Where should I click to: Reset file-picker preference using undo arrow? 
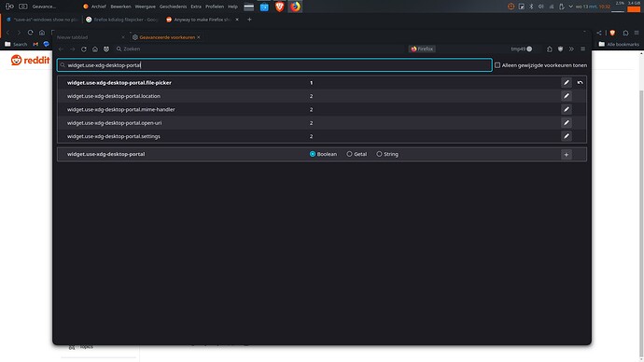coord(580,82)
